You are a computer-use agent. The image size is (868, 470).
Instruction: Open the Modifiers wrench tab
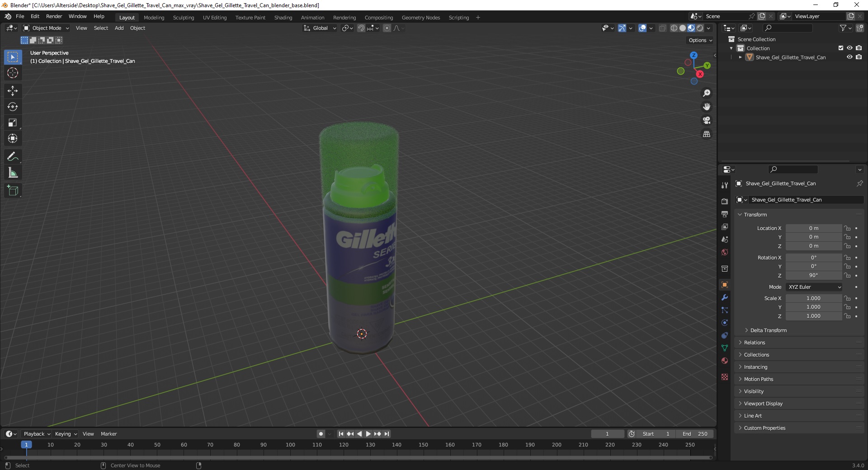tap(725, 297)
